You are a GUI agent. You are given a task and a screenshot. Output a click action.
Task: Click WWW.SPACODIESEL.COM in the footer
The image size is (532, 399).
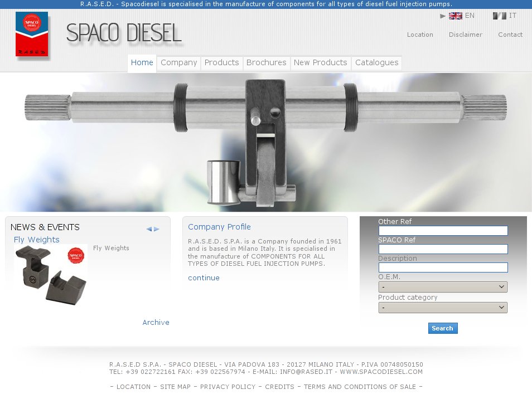pyautogui.click(x=381, y=372)
